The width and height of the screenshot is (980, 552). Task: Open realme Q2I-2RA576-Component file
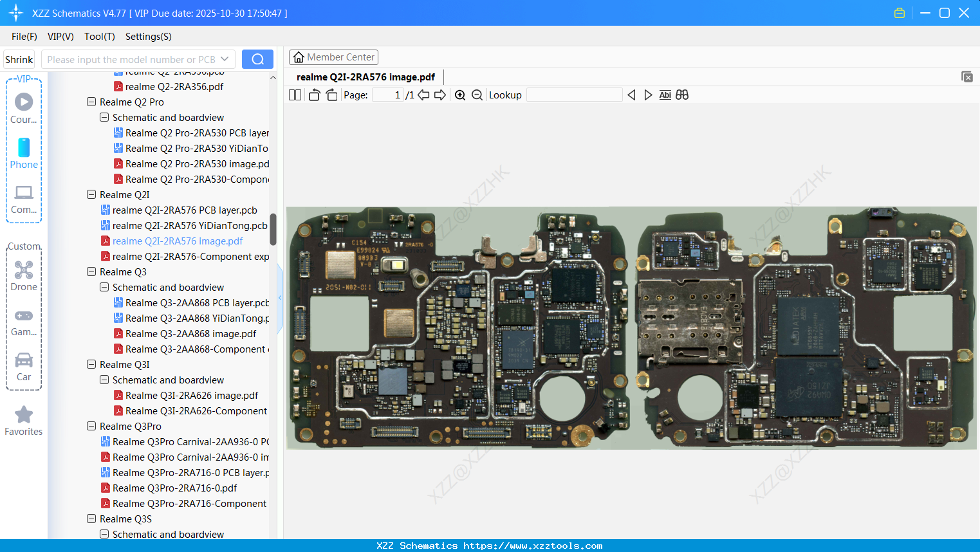[185, 257]
